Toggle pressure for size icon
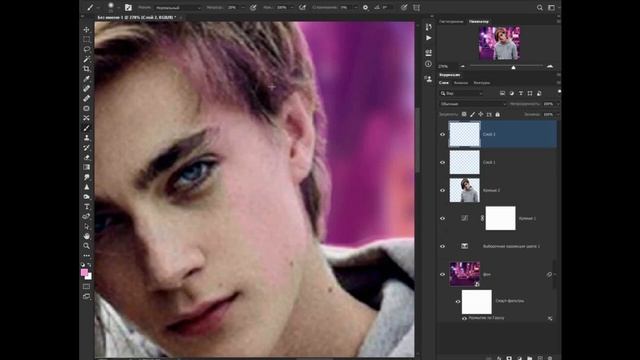Image resolution: width=640 pixels, height=360 pixels. click(404, 7)
